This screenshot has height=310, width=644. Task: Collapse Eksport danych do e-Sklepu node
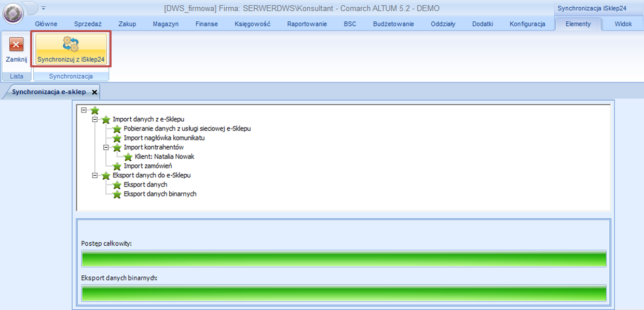[94, 175]
